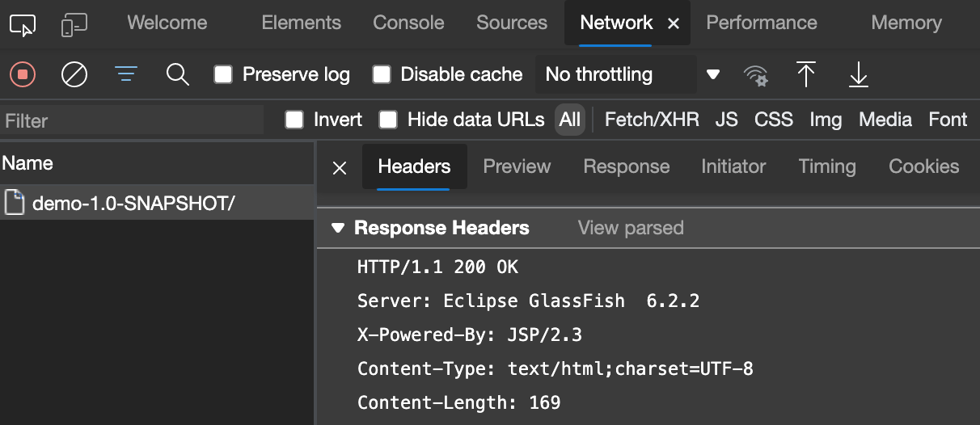Click the inspect element picker icon
Viewport: 980px width, 425px height.
point(23,25)
